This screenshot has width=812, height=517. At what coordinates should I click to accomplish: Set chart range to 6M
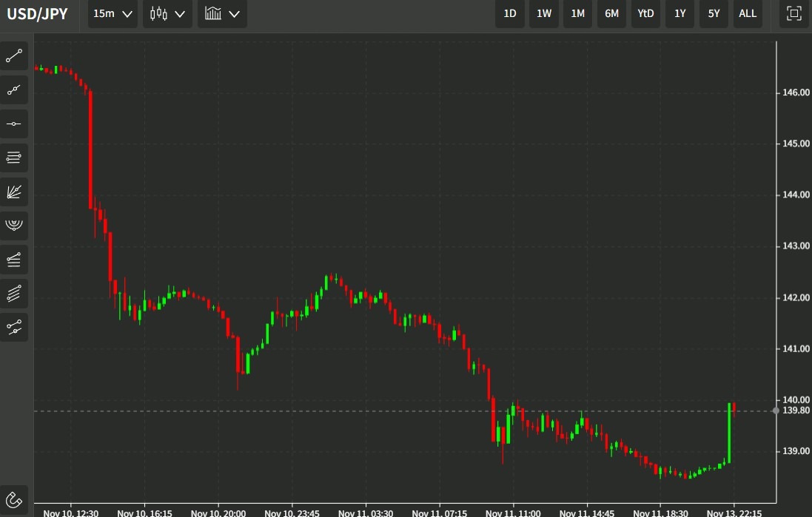(x=611, y=13)
